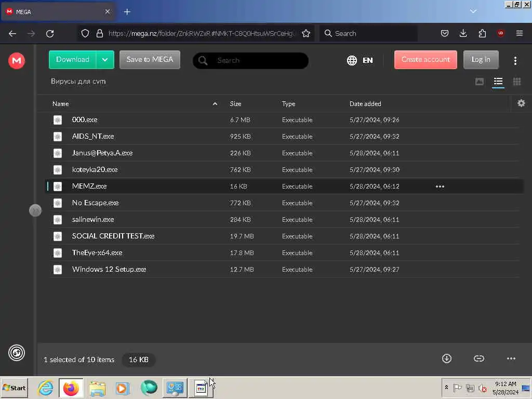Select koteyka20.exe file

tap(285, 170)
